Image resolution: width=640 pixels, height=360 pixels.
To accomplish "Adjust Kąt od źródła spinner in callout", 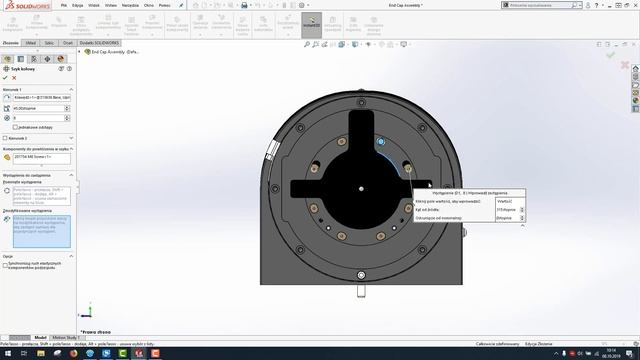I will [x=522, y=210].
